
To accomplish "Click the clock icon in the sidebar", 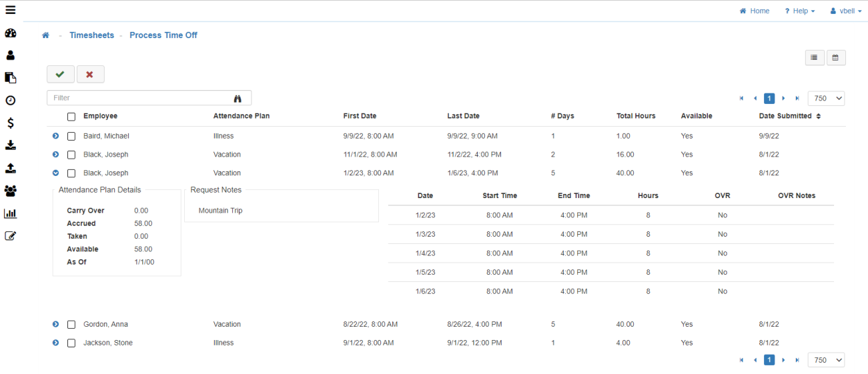I will pos(11,101).
